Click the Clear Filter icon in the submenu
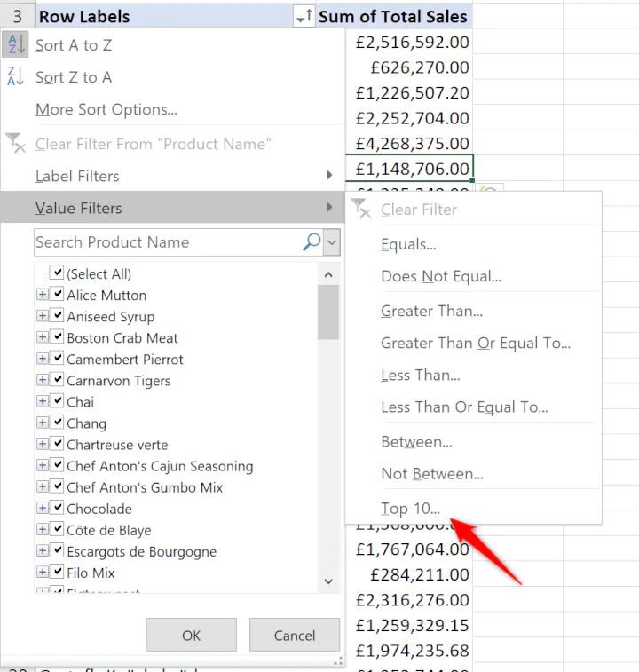The height and width of the screenshot is (672, 639). [359, 210]
